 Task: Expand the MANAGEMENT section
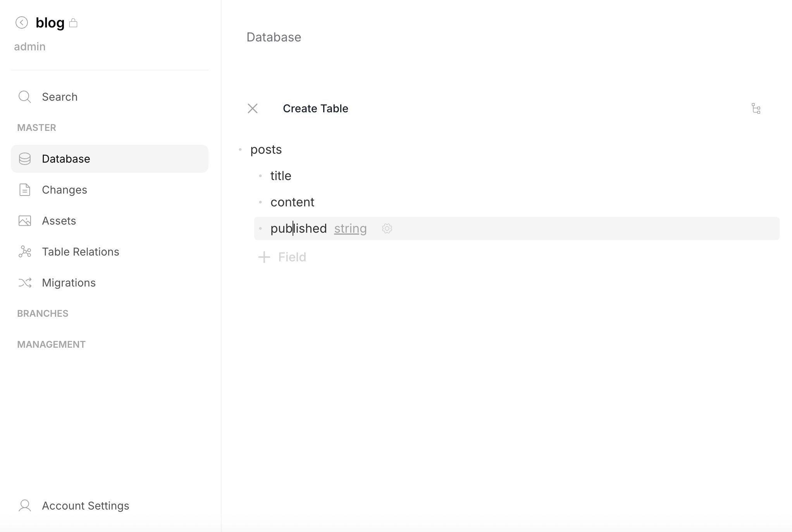pyautogui.click(x=51, y=344)
